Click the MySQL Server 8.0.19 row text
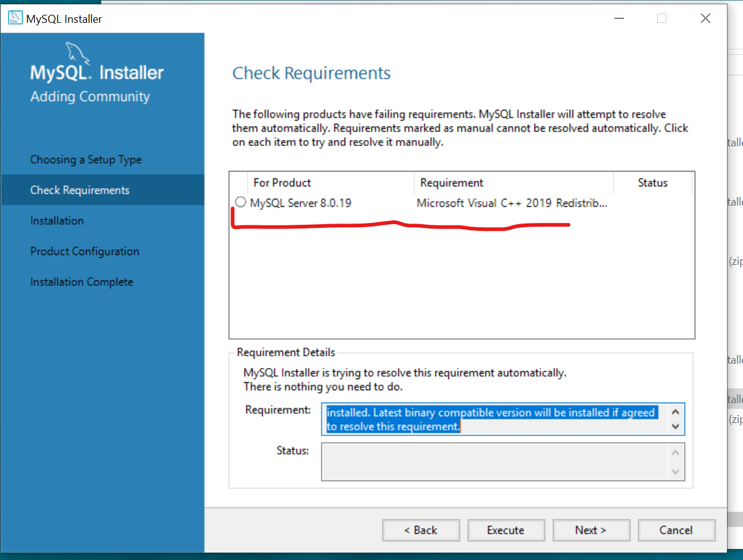 [301, 203]
